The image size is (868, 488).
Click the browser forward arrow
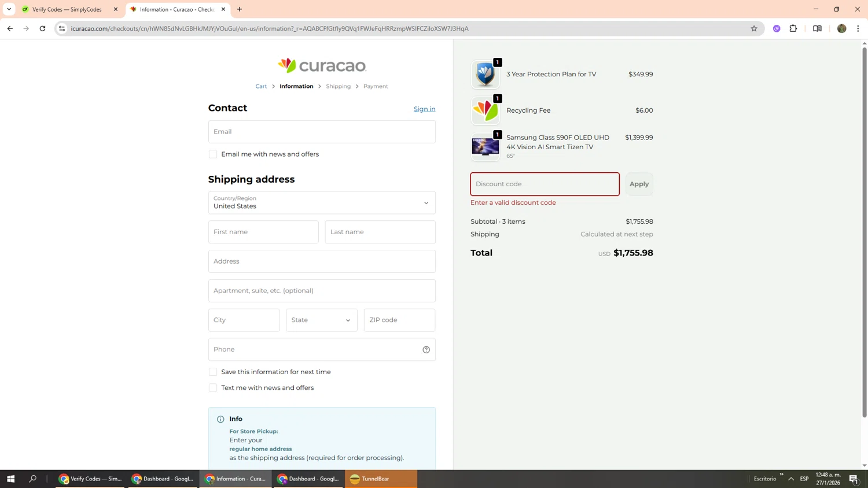coord(26,28)
